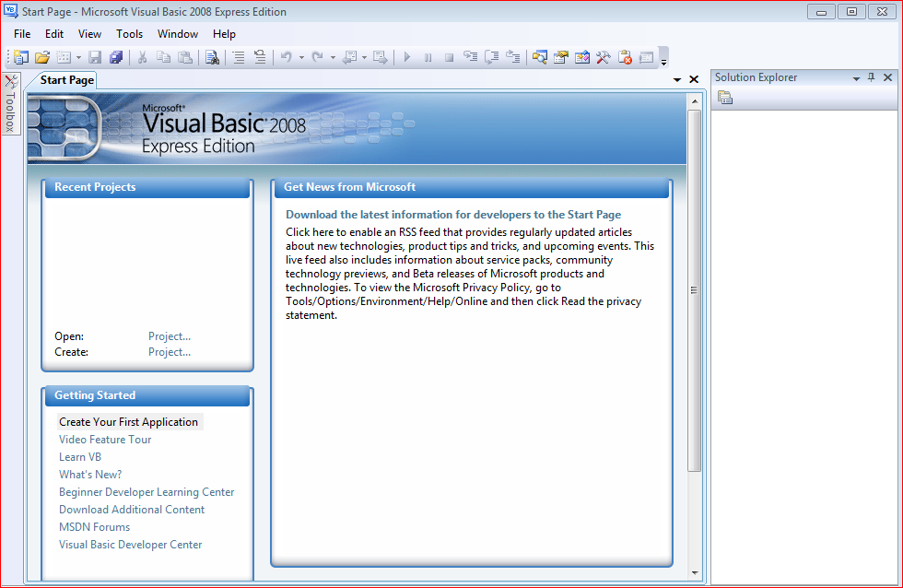This screenshot has height=588, width=903.
Task: Open the Learn VB link
Action: (x=80, y=457)
